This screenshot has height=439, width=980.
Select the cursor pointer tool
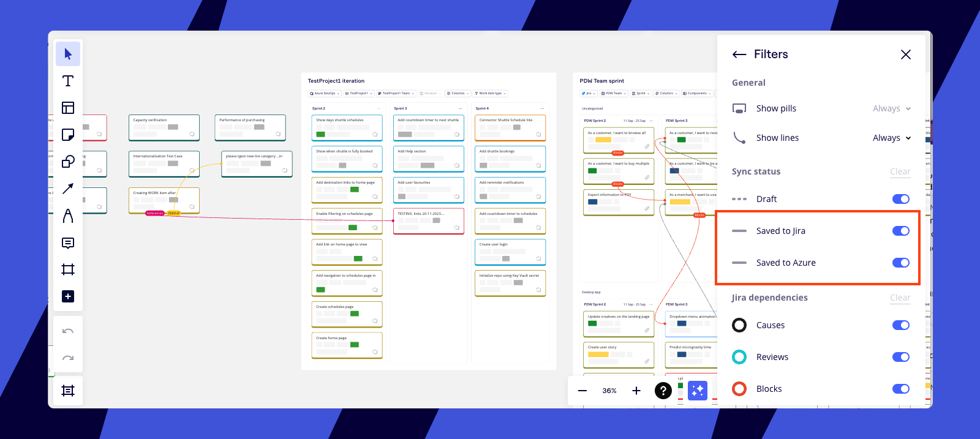pos(68,54)
